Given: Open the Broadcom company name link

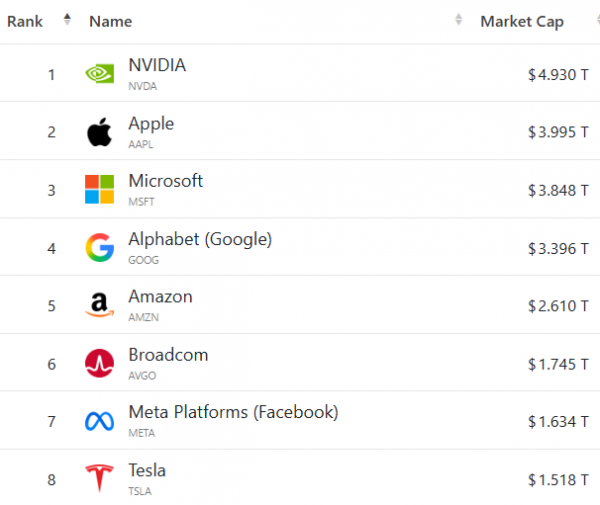Looking at the screenshot, I should (x=168, y=355).
